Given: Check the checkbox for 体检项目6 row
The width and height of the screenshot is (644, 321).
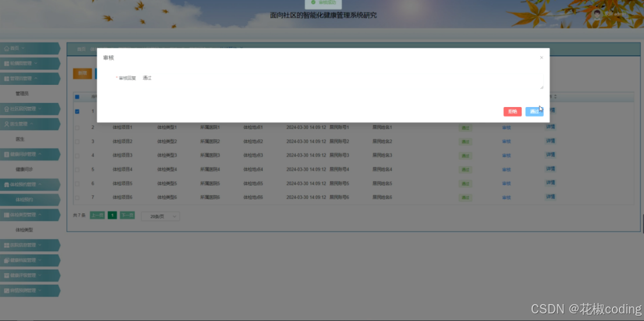Looking at the screenshot, I should pyautogui.click(x=77, y=198).
